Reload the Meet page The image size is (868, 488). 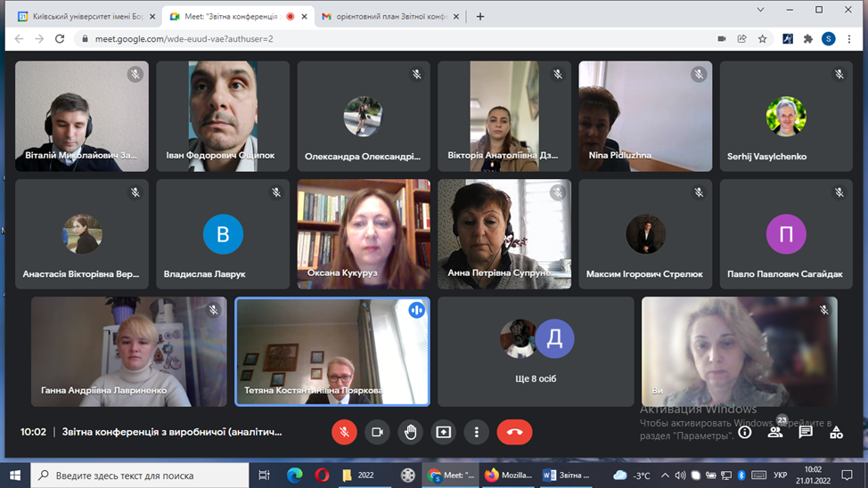coord(60,39)
